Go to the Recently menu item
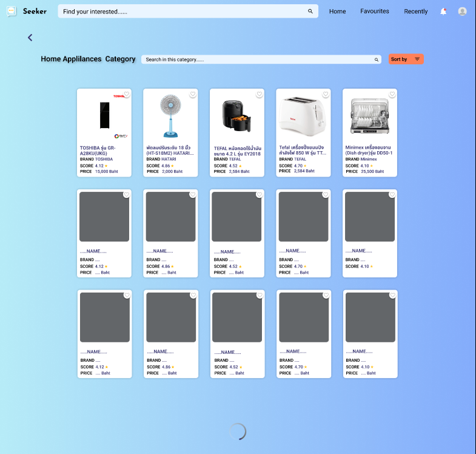This screenshot has height=454, width=476. [415, 12]
